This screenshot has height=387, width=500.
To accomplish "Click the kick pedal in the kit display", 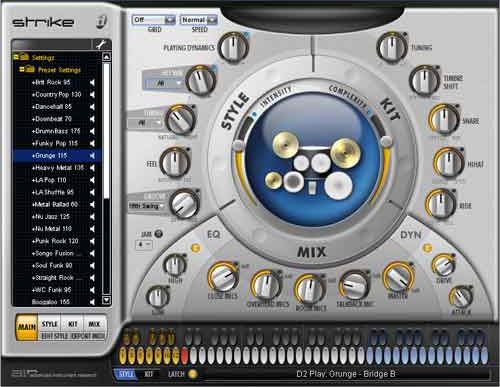I will [312, 188].
